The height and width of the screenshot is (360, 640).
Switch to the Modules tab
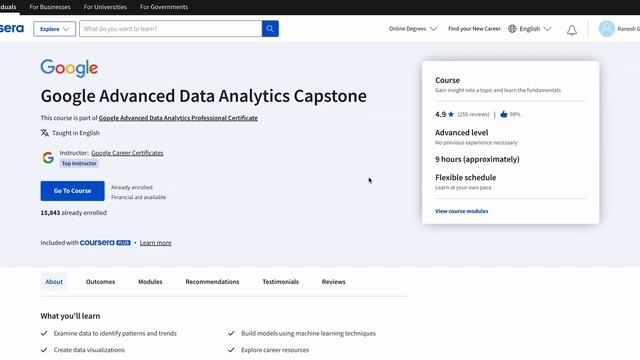(150, 282)
